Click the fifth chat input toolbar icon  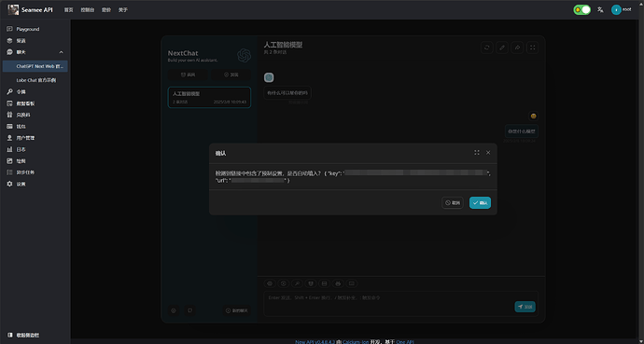click(325, 283)
